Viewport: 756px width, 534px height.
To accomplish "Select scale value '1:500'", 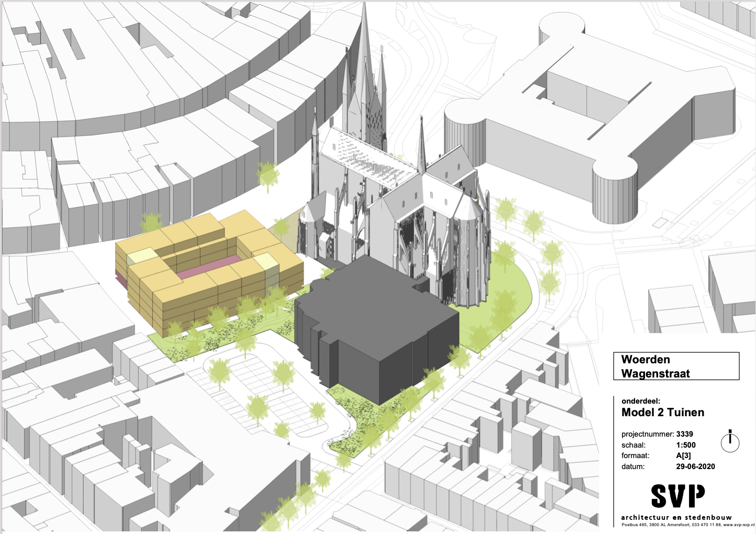I will (x=686, y=445).
